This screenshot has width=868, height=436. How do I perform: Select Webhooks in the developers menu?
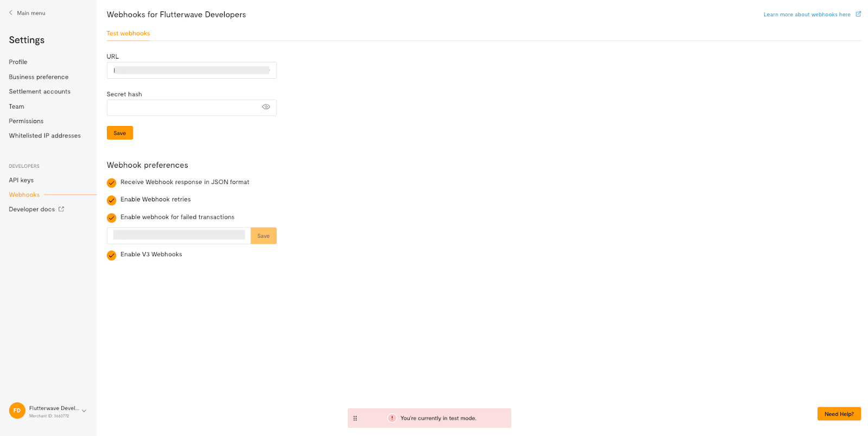[24, 194]
